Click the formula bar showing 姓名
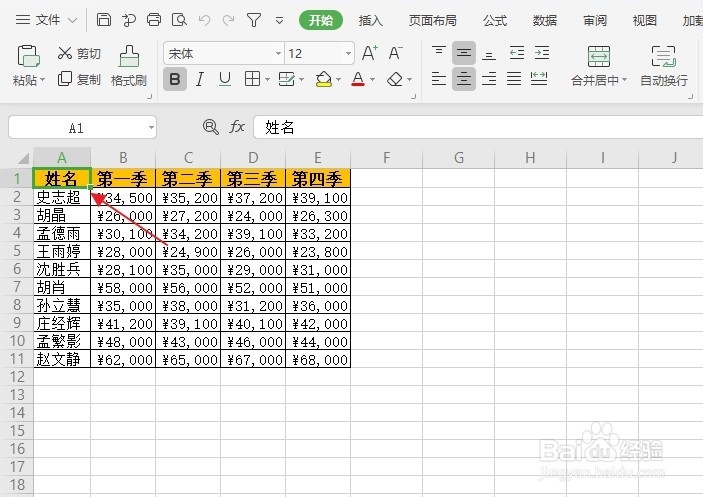Viewport: 703px width, 497px height. click(x=478, y=127)
